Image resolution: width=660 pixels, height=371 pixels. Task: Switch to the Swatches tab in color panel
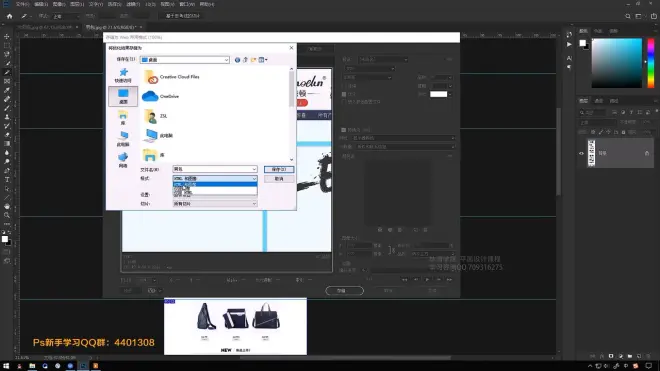(598, 31)
